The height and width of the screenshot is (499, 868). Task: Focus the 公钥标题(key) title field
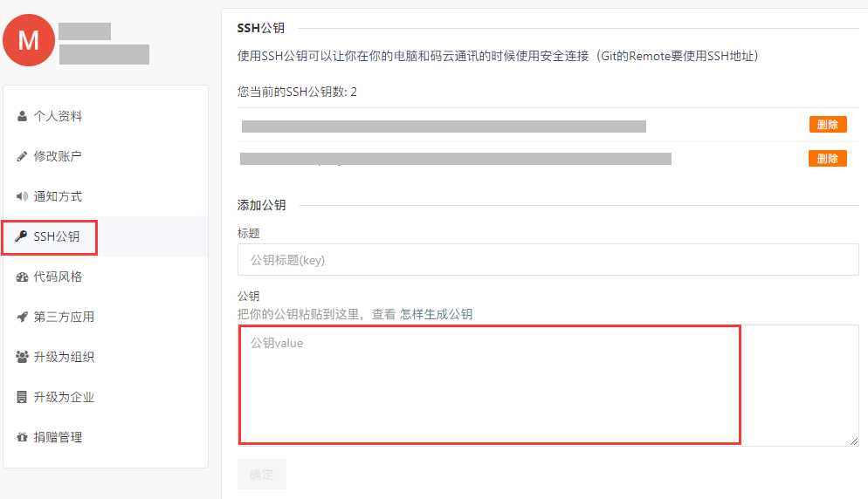[548, 259]
